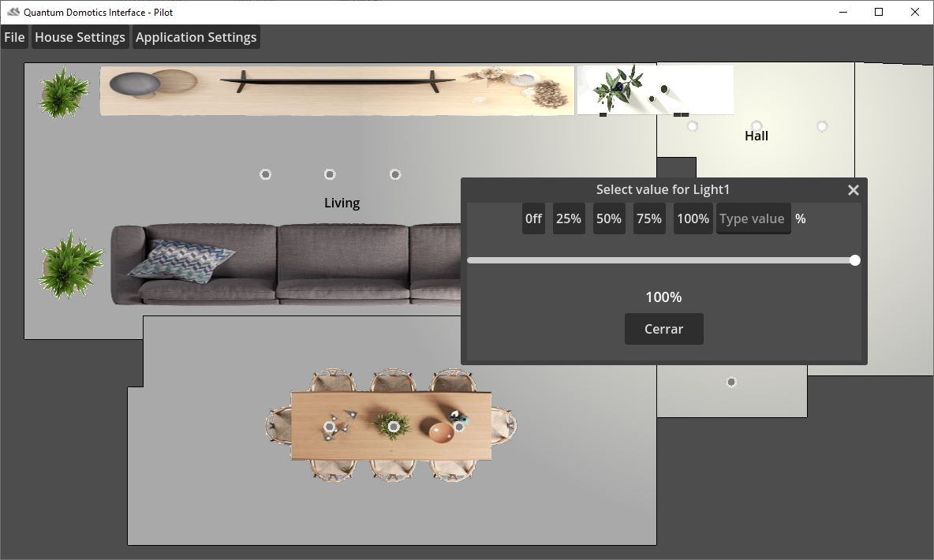Open the Application Settings menu

pos(196,36)
